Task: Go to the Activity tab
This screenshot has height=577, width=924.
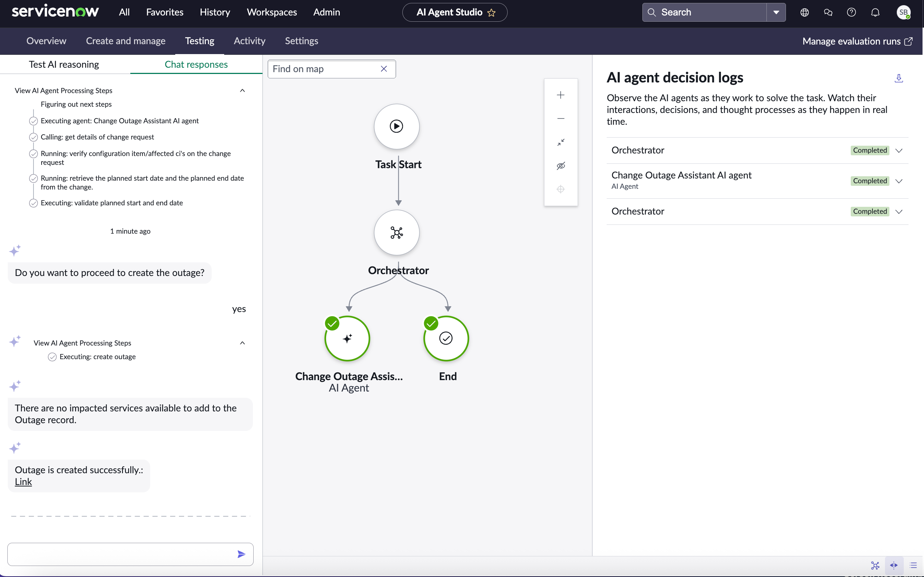Action: (x=250, y=41)
